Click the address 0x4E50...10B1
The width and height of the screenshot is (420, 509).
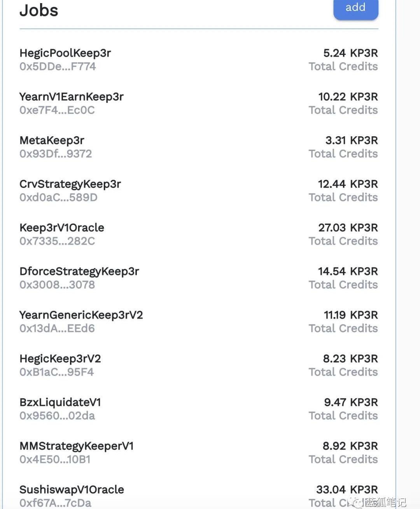[x=55, y=460]
